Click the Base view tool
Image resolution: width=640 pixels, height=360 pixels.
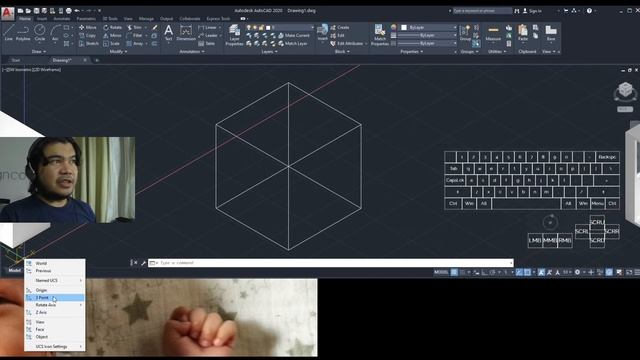[551, 33]
